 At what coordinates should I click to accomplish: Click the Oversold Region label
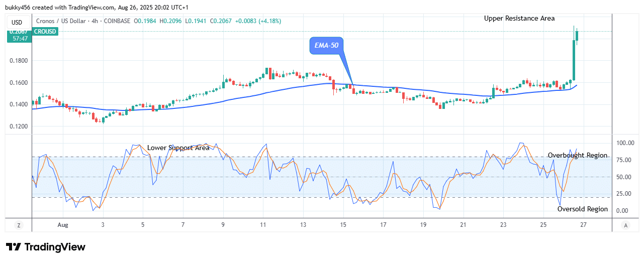582,209
